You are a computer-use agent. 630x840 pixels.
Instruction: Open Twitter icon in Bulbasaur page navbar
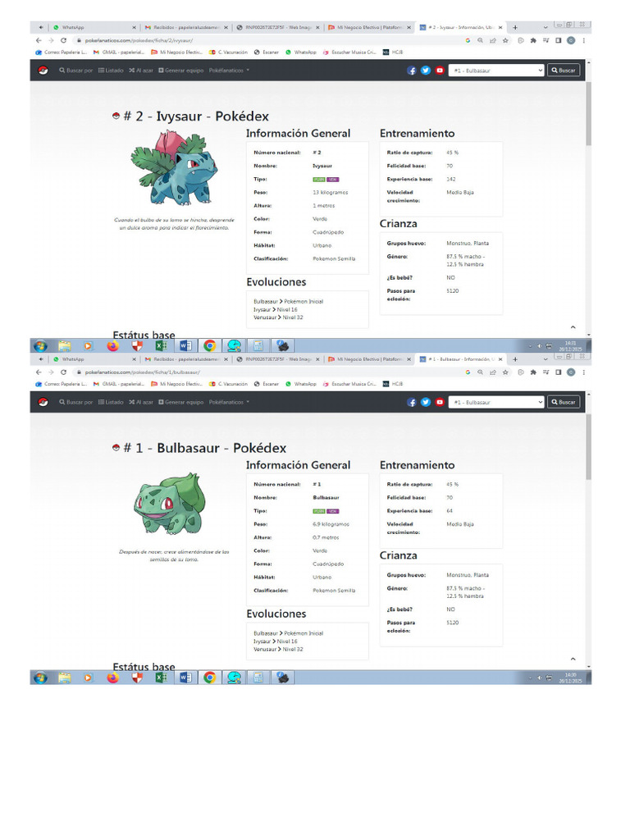click(426, 402)
